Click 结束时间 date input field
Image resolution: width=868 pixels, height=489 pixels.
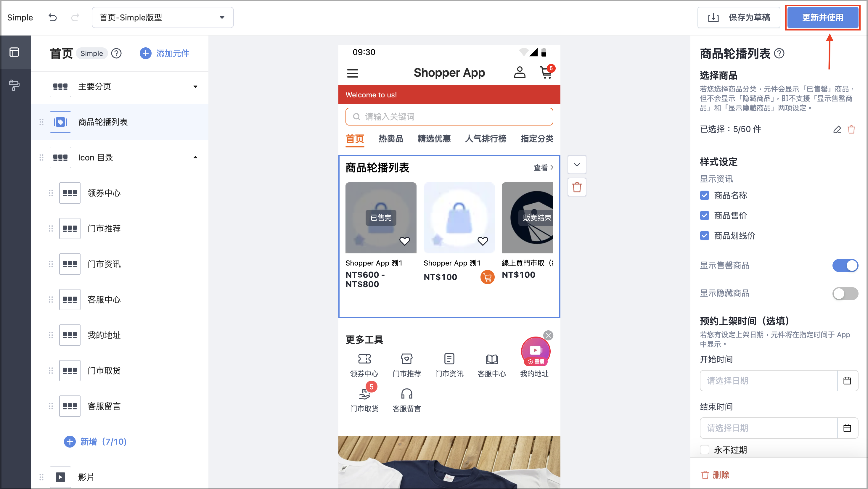(769, 428)
